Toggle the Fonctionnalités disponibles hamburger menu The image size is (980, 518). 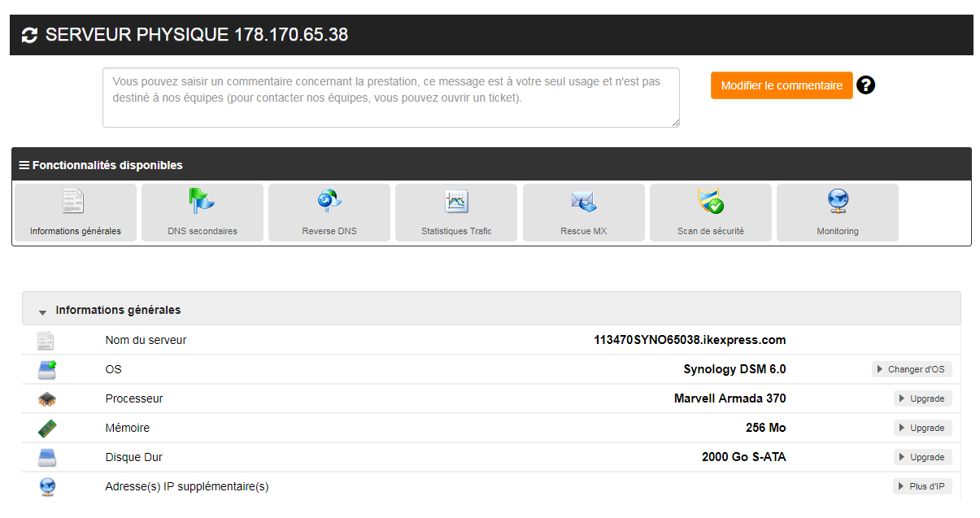pos(24,165)
